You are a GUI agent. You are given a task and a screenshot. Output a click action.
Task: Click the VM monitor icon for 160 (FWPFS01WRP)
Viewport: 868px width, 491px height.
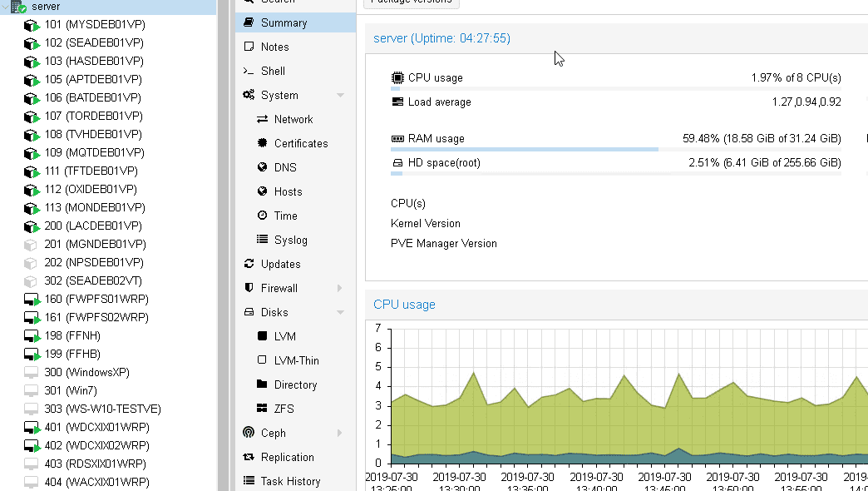tap(32, 300)
